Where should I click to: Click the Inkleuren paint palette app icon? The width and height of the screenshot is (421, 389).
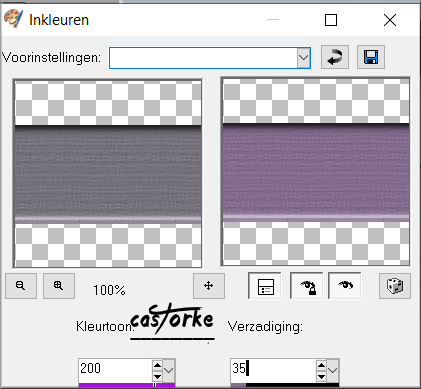click(13, 19)
